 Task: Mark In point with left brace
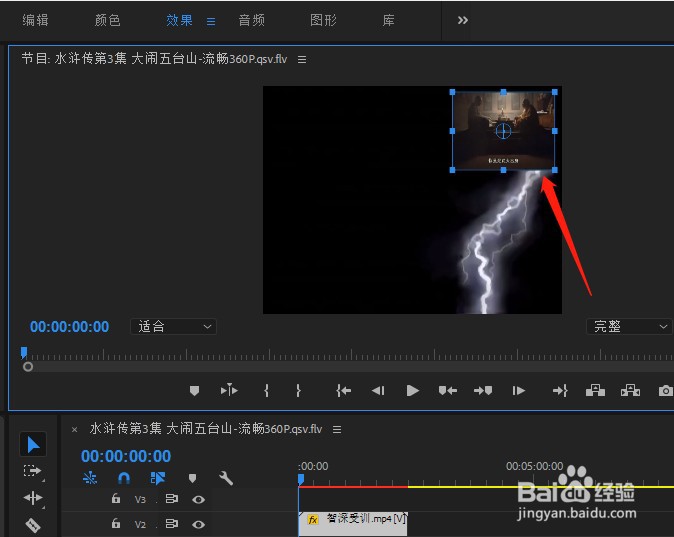point(267,390)
